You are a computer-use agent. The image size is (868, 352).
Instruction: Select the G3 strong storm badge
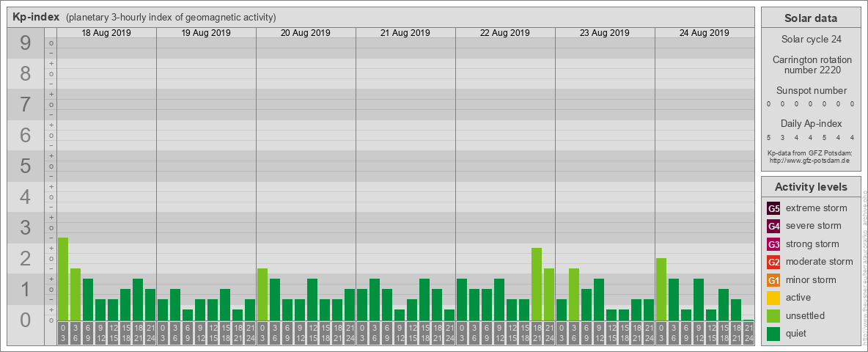773,244
